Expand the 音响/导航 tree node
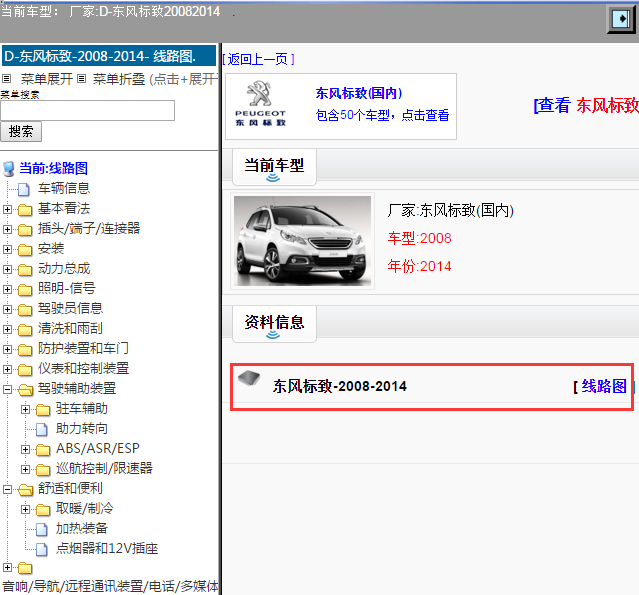The width and height of the screenshot is (639, 595). [7, 567]
